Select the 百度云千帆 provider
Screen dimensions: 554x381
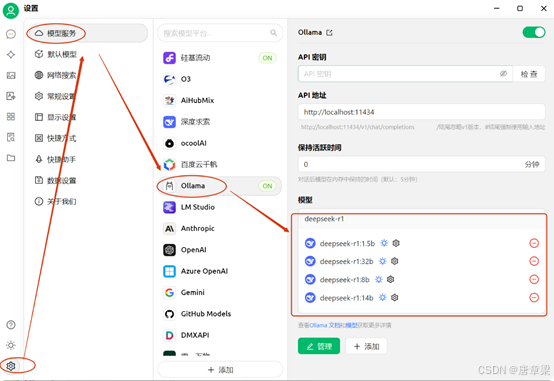click(219, 164)
